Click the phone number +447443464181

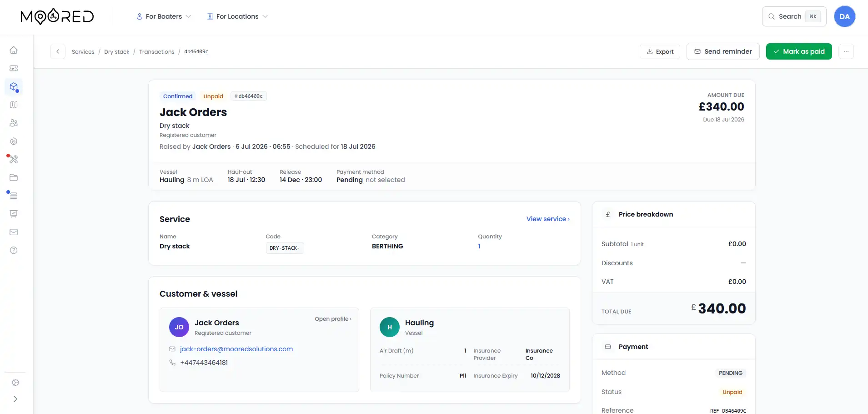pyautogui.click(x=204, y=363)
